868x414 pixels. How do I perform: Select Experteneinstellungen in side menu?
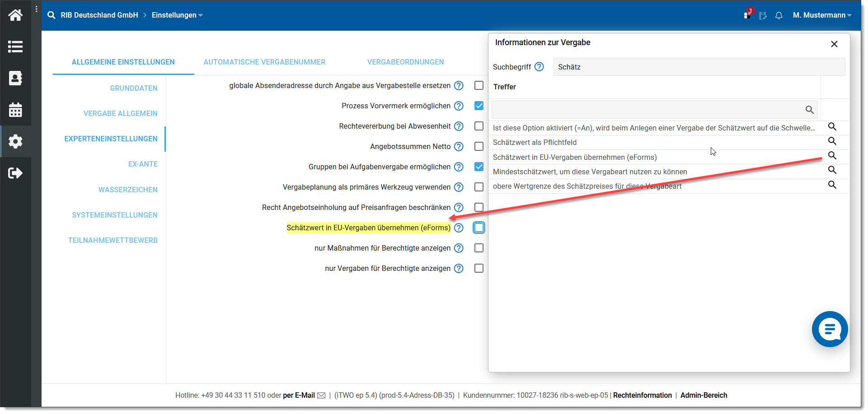[x=111, y=139]
